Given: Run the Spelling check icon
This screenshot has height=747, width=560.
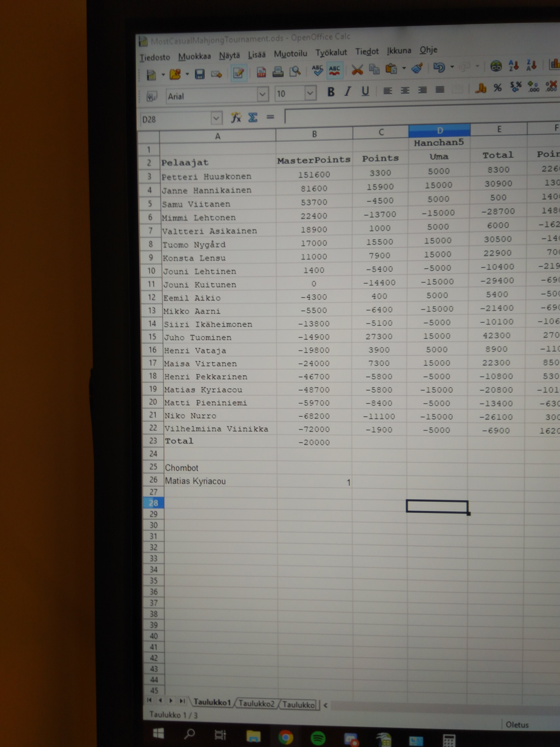Looking at the screenshot, I should click(x=317, y=70).
